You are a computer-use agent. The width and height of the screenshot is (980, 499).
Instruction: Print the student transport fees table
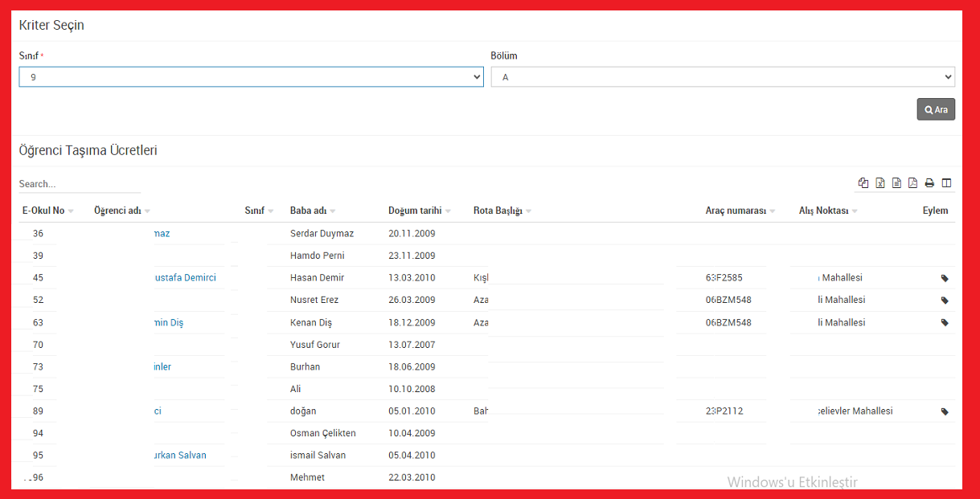click(929, 183)
